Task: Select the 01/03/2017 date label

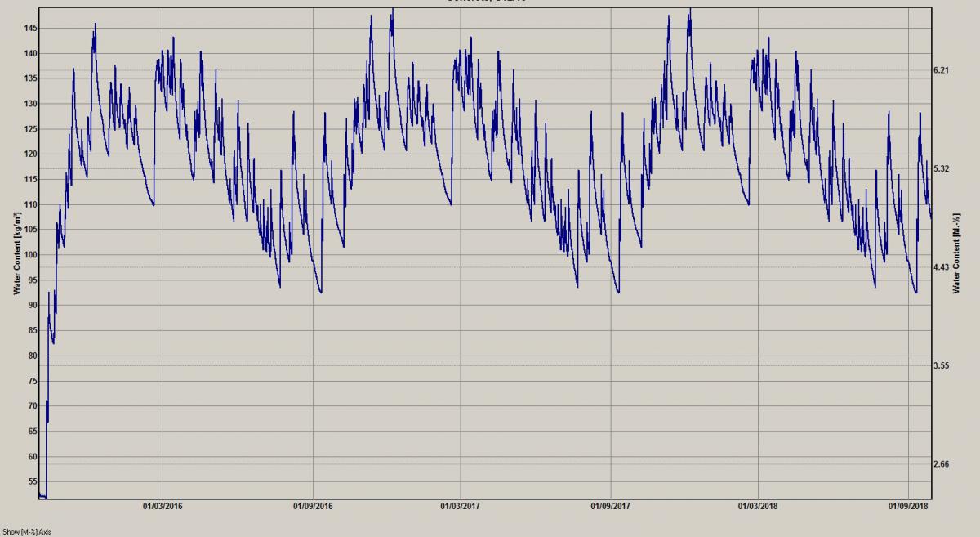Action: [460, 507]
